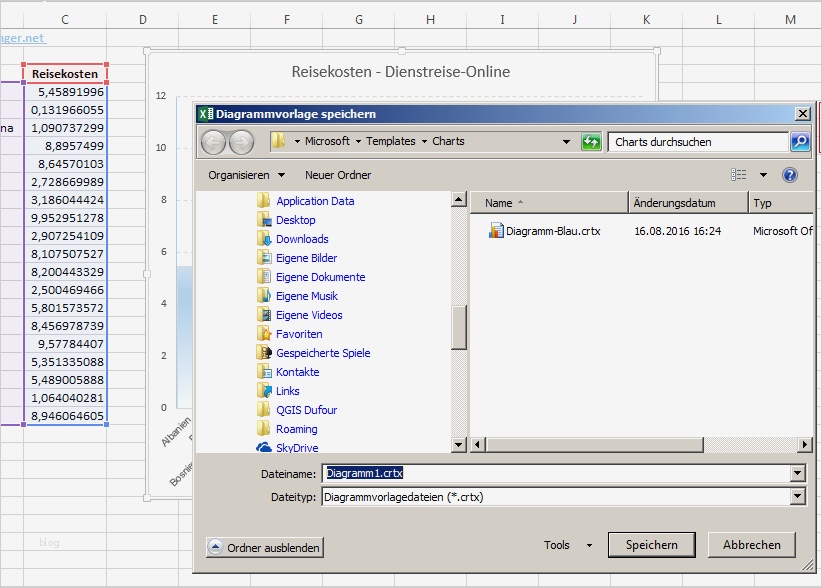This screenshot has height=588, width=822.
Task: Change view with the view options icon
Action: tap(739, 175)
